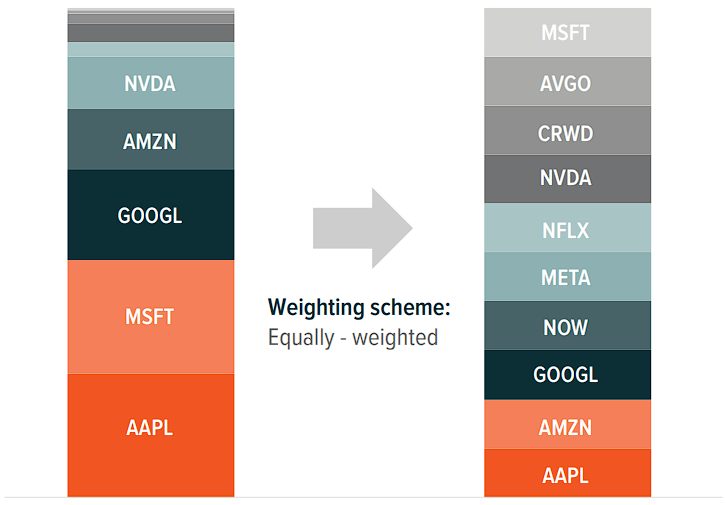Viewport: 726px width, 505px height.
Task: Select the GOOGL block in the left bar
Action: [150, 214]
